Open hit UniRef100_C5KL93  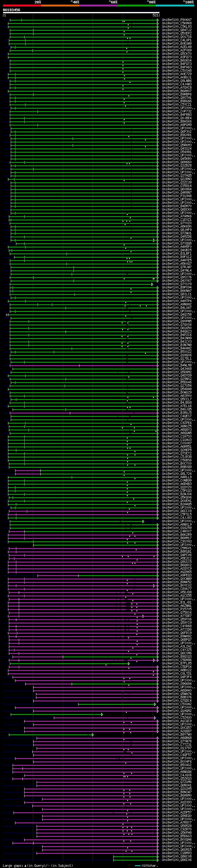176,26
